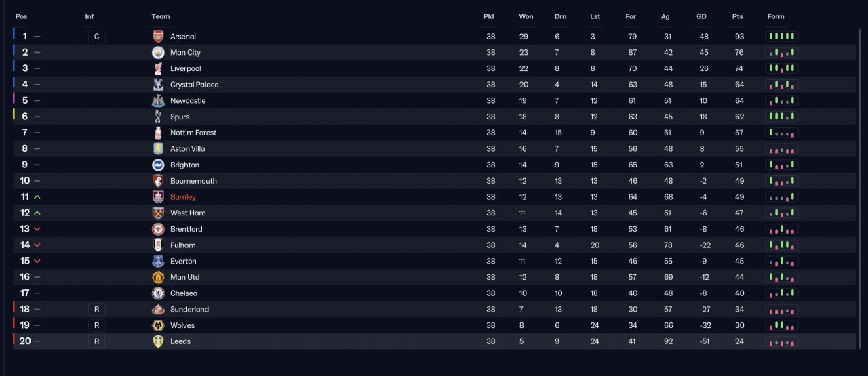Screen dimensions: 868x376
Task: Open the Burnley team link
Action: coord(183,197)
